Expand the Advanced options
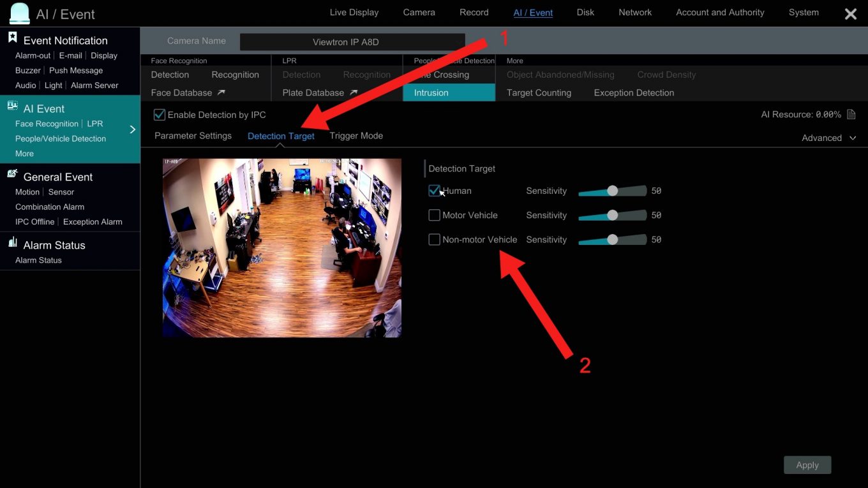The height and width of the screenshot is (488, 868). point(828,138)
